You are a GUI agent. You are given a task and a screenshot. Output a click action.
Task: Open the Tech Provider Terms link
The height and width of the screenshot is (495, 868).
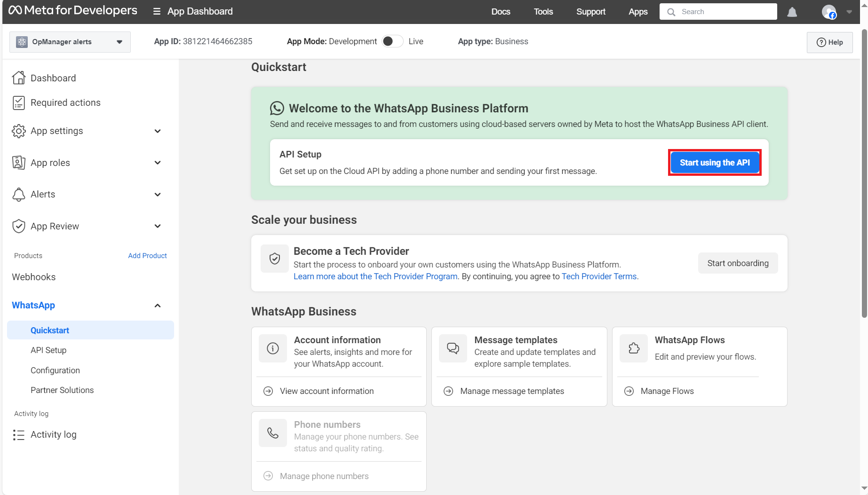pyautogui.click(x=599, y=276)
